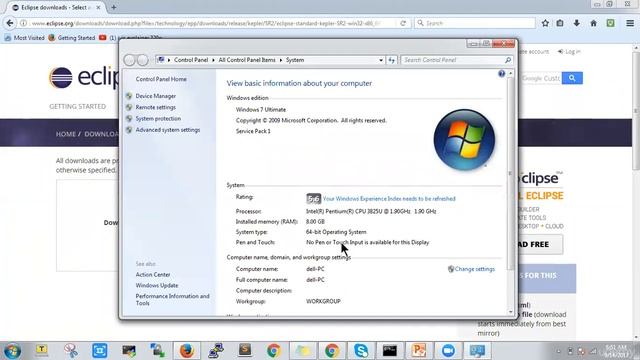Click the Windows Experience Index refresh link
Screen dimensions: 640x360
389,199
